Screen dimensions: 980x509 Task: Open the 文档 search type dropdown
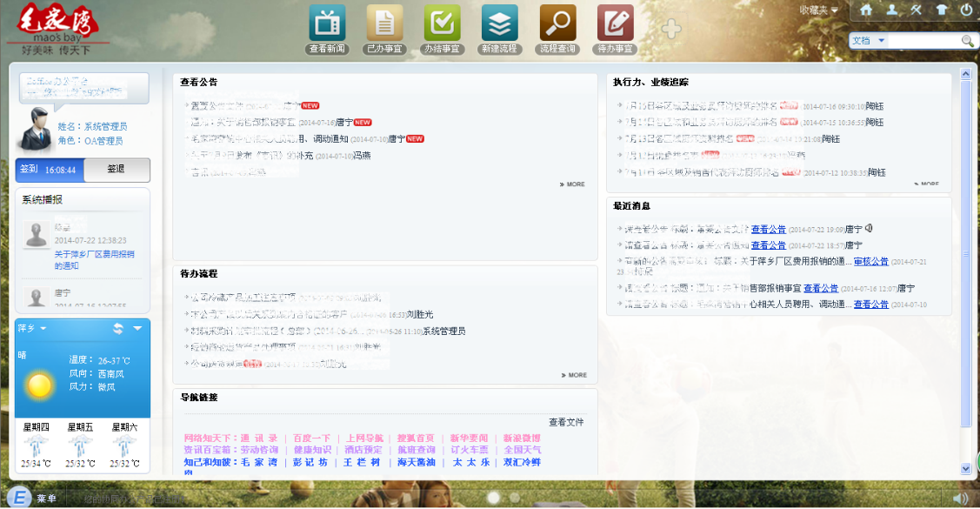click(x=868, y=41)
